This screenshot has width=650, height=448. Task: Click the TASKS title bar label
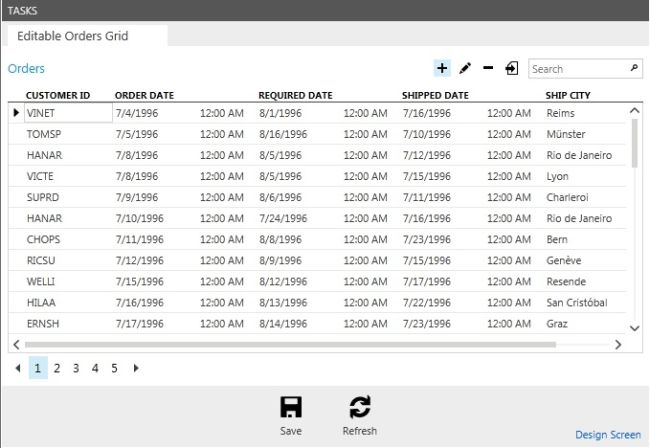click(22, 11)
